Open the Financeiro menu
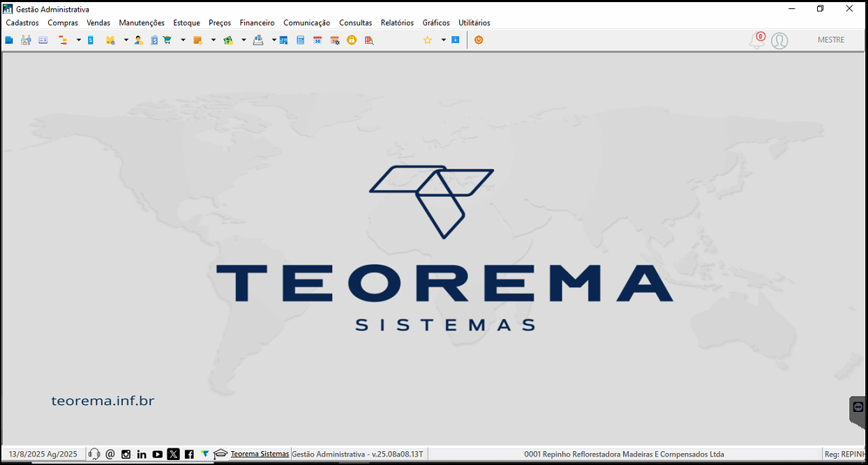This screenshot has height=465, width=868. tap(257, 23)
